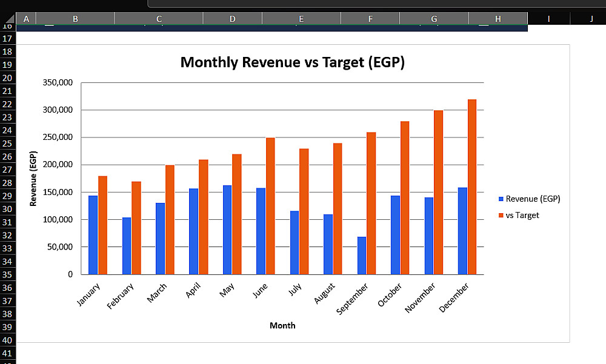Viewport: 606px width, 364px height.
Task: Click the 100,000 axis label
Action: coord(58,219)
